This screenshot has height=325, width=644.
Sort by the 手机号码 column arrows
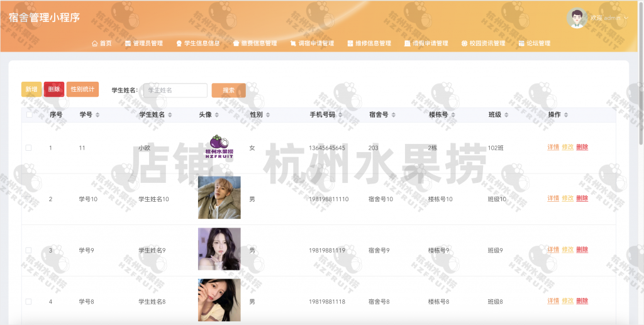[340, 115]
